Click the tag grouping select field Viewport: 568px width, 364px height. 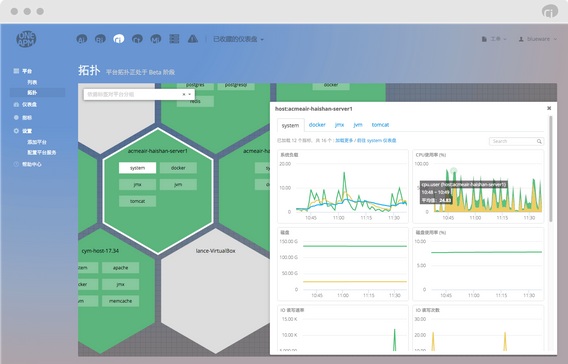point(139,94)
